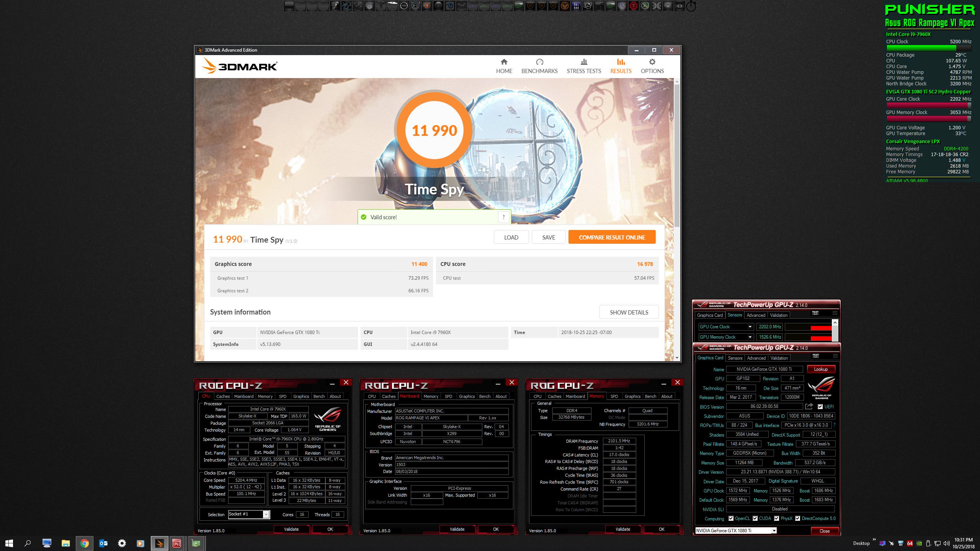Screen dimensions: 980x551
Task: Open Settings gear on the taskbar
Action: pos(122,543)
